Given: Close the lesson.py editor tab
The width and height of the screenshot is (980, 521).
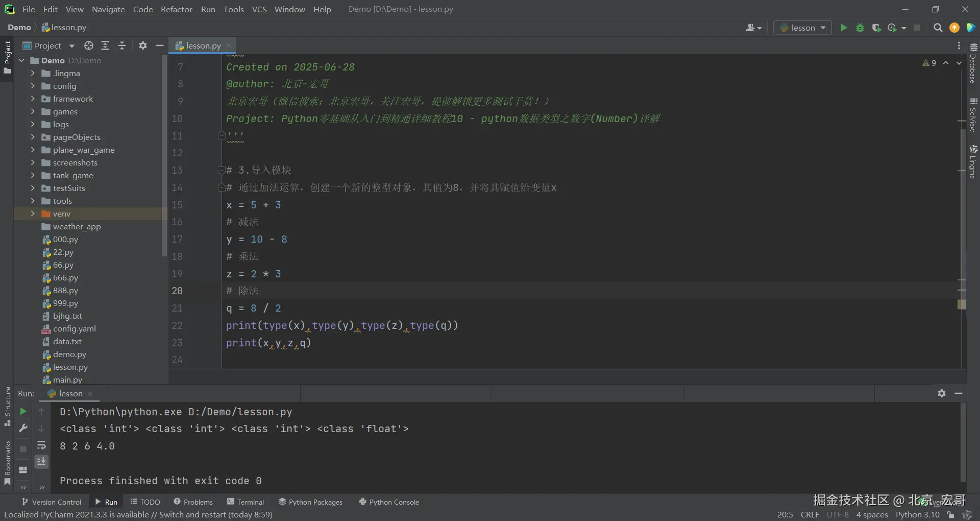Looking at the screenshot, I should coord(229,45).
